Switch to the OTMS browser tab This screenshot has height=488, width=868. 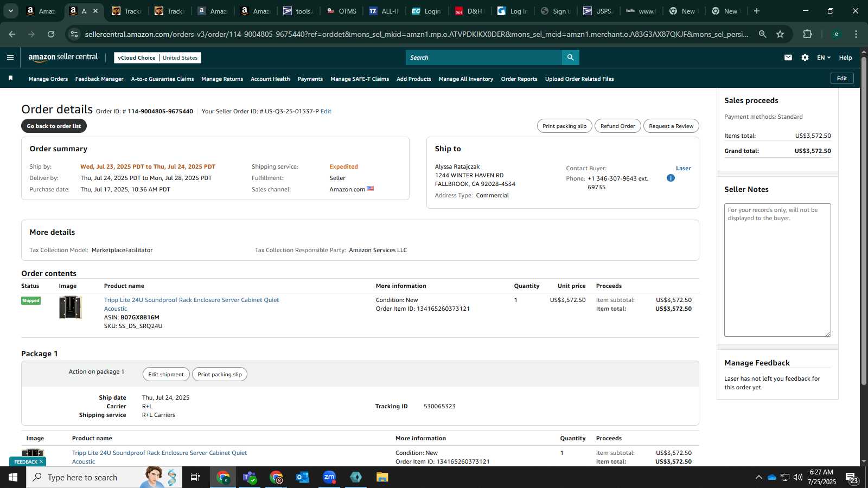click(x=342, y=11)
